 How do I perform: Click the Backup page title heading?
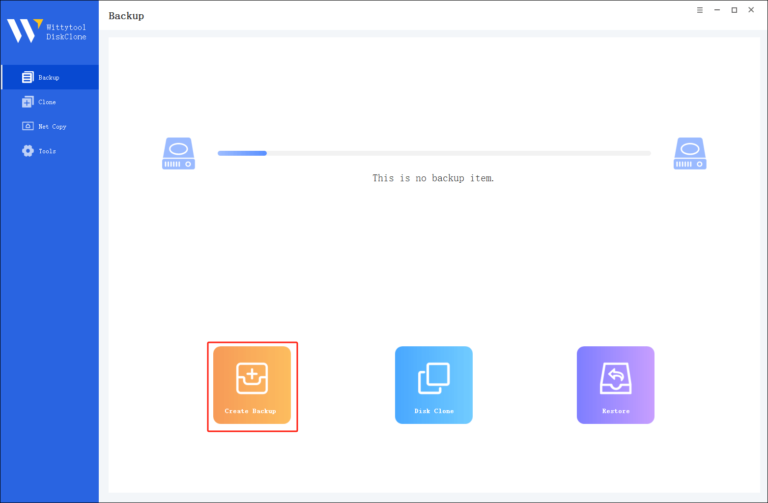click(x=126, y=16)
